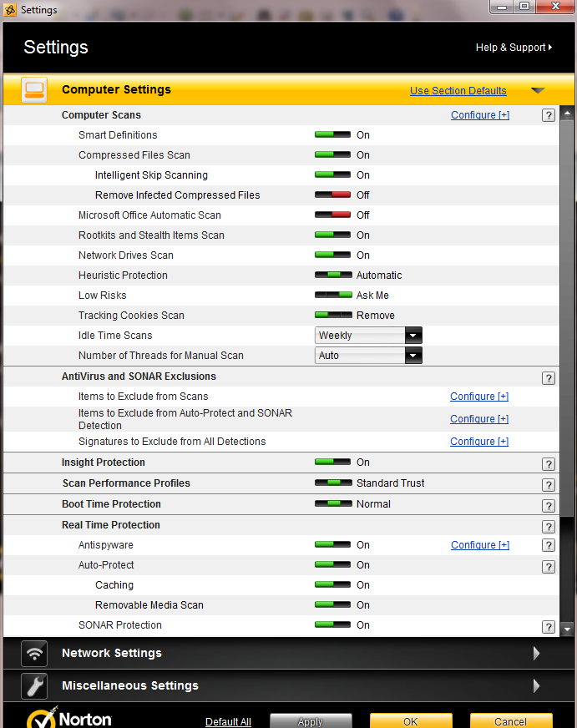Screen dimensions: 577x728
Task: Open help for AntiVirus and SONAR Exclusions
Action: (548, 378)
